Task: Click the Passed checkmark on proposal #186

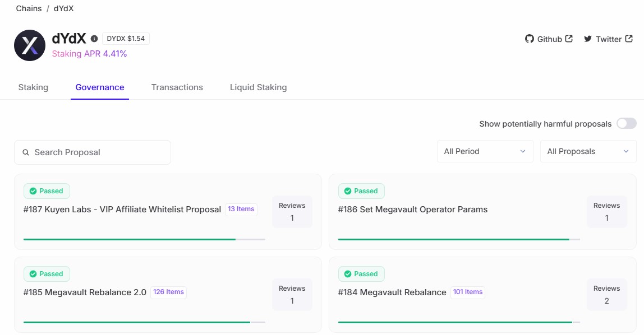Action: click(x=348, y=191)
